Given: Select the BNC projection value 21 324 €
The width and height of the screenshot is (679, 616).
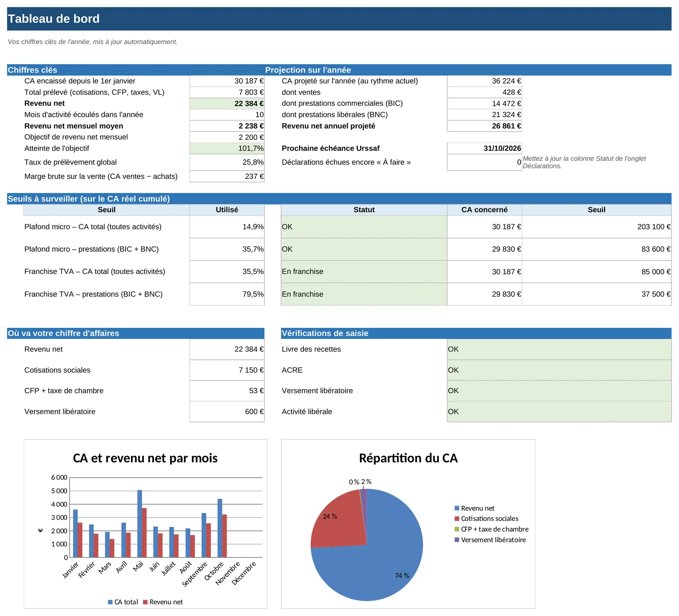Looking at the screenshot, I should coord(484,115).
